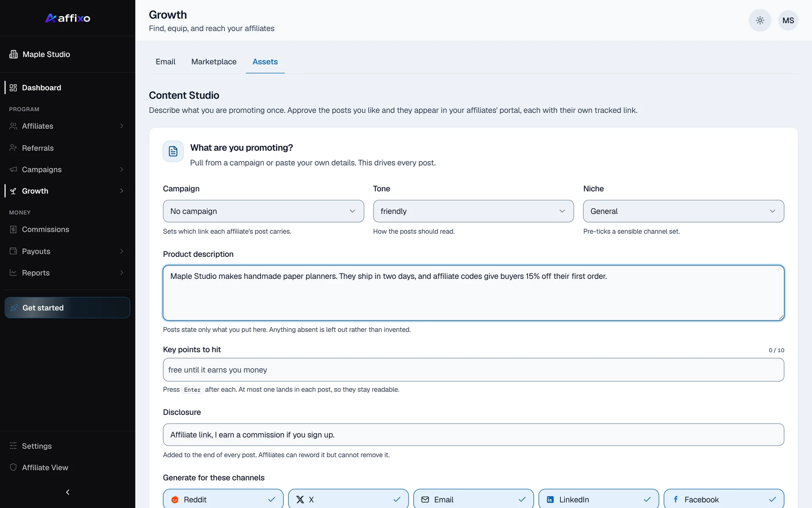Open the Tone dropdown showing friendly
812x508 pixels.
(x=473, y=211)
